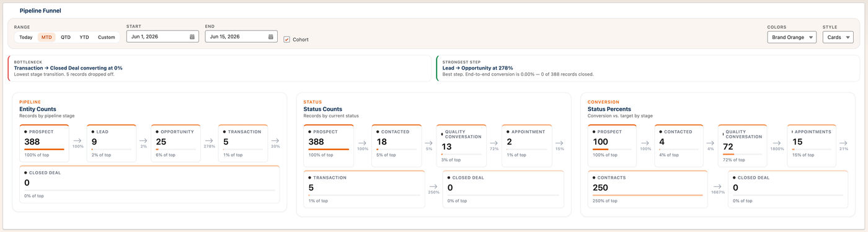
Task: Click "Conversion vs. target by stage" subtitle
Action: tap(620, 116)
